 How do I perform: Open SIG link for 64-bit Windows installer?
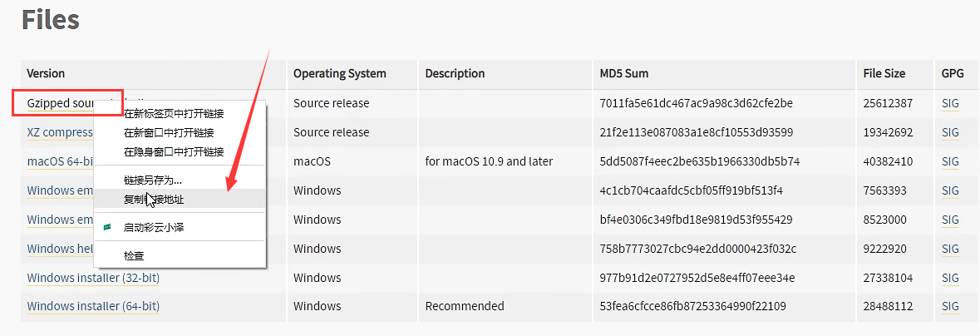(x=950, y=306)
